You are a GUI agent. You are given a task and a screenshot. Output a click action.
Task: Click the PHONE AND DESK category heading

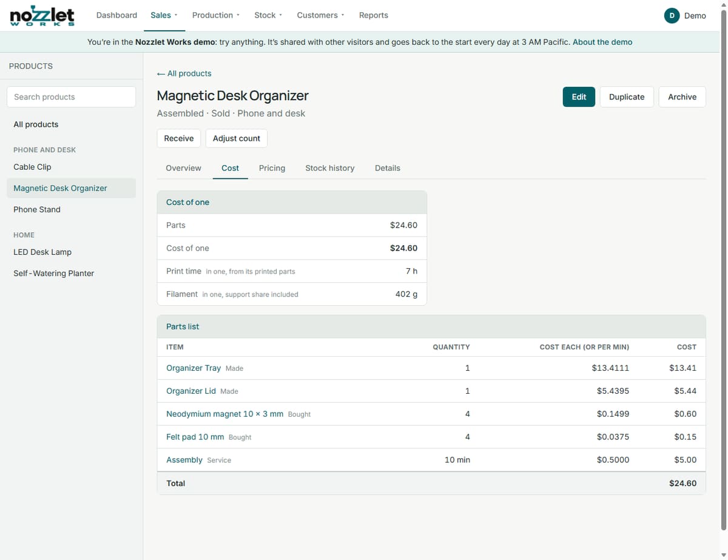pos(45,150)
